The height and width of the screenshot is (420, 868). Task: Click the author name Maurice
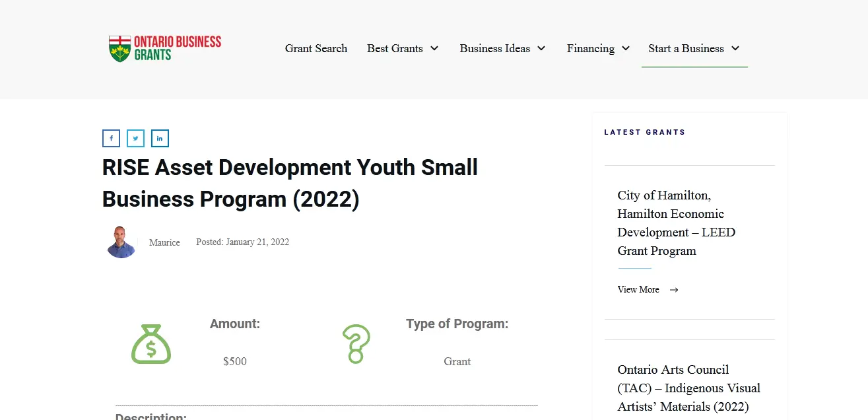(x=164, y=242)
